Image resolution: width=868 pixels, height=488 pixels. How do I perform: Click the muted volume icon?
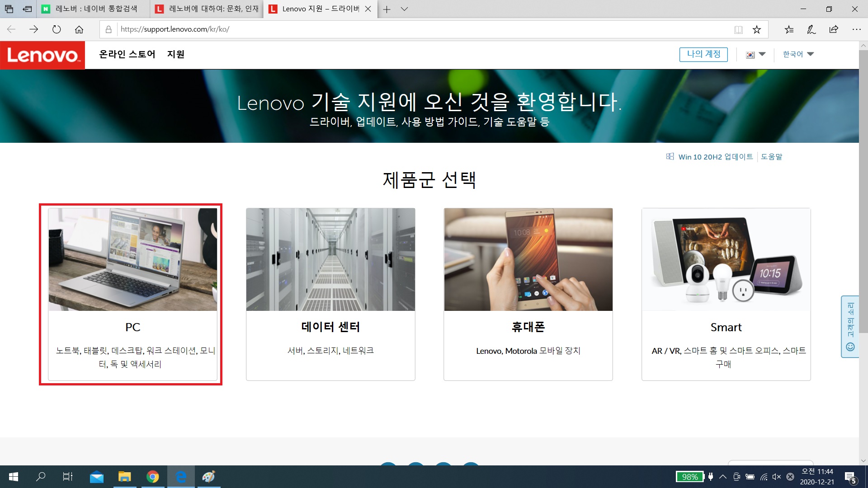coord(777,477)
